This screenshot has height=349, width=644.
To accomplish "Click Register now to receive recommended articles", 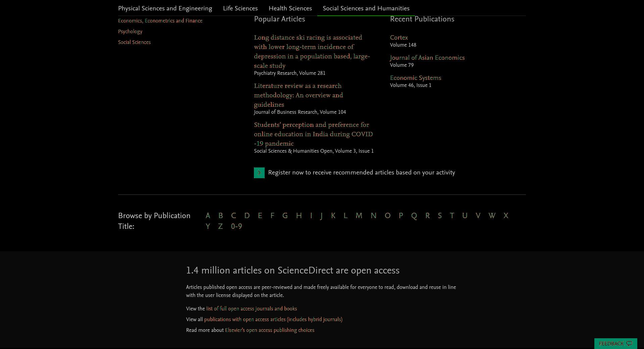I will [362, 172].
